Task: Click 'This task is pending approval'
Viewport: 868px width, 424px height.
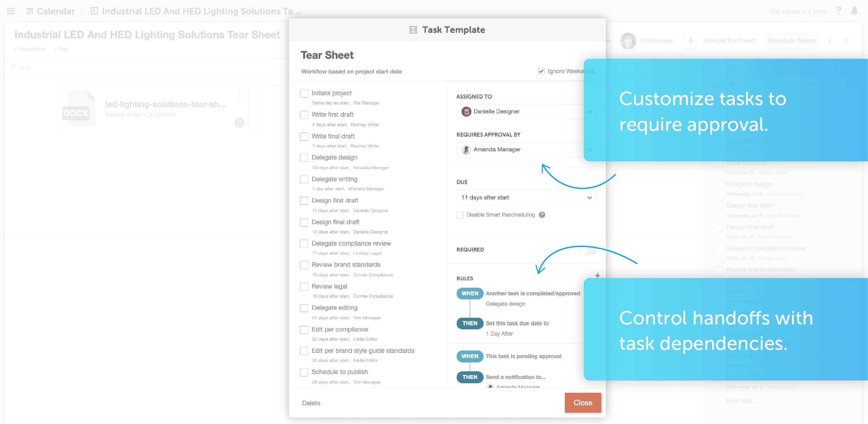Action: 523,356
